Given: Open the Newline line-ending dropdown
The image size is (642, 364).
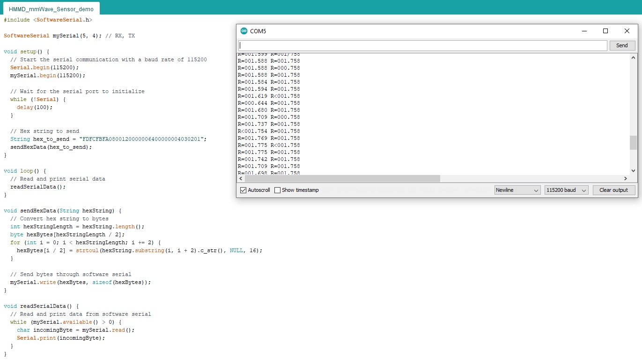Looking at the screenshot, I should click(x=517, y=190).
